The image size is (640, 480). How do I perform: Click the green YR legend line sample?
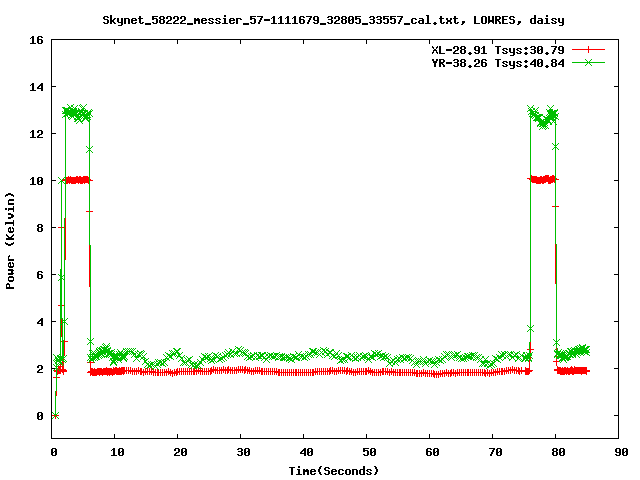[x=588, y=62]
